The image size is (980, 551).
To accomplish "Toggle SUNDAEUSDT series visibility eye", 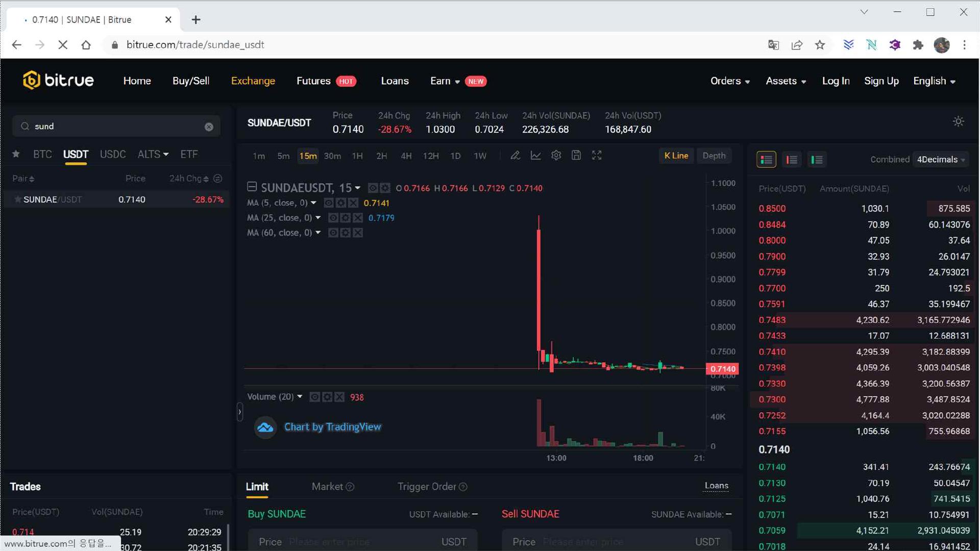I will pyautogui.click(x=373, y=188).
